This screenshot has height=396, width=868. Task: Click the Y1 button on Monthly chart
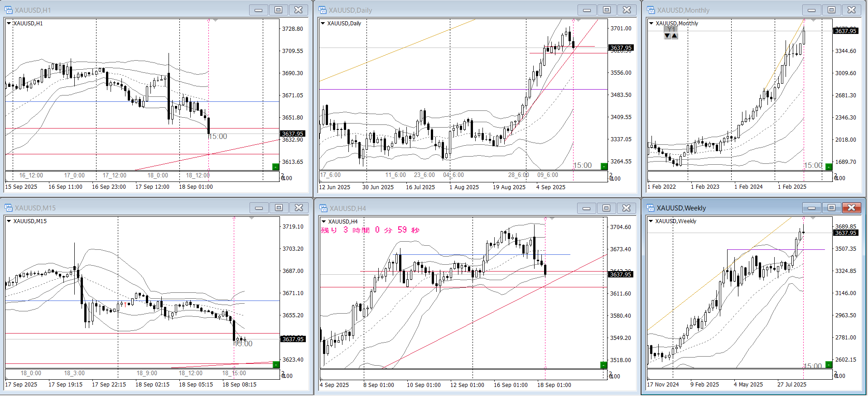(671, 29)
